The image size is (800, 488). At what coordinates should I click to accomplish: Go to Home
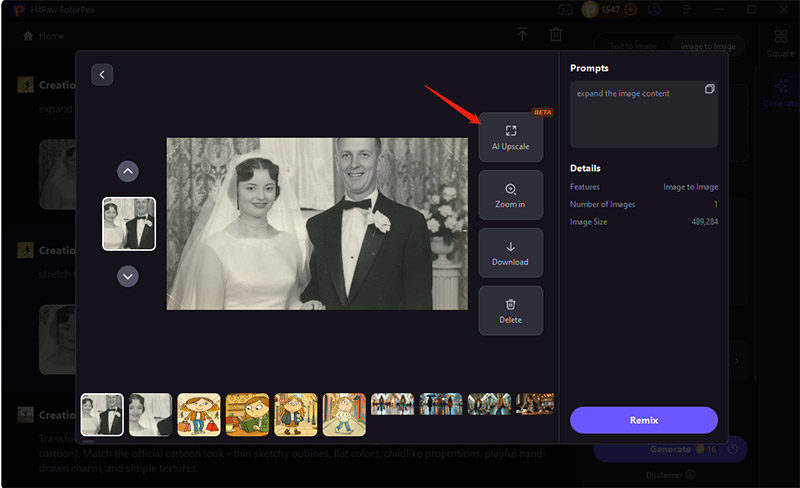[44, 35]
